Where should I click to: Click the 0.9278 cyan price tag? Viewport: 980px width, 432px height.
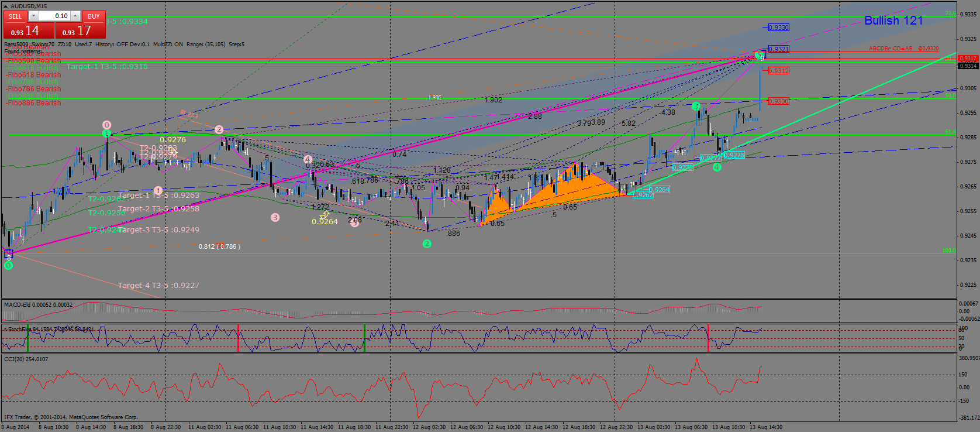[734, 155]
